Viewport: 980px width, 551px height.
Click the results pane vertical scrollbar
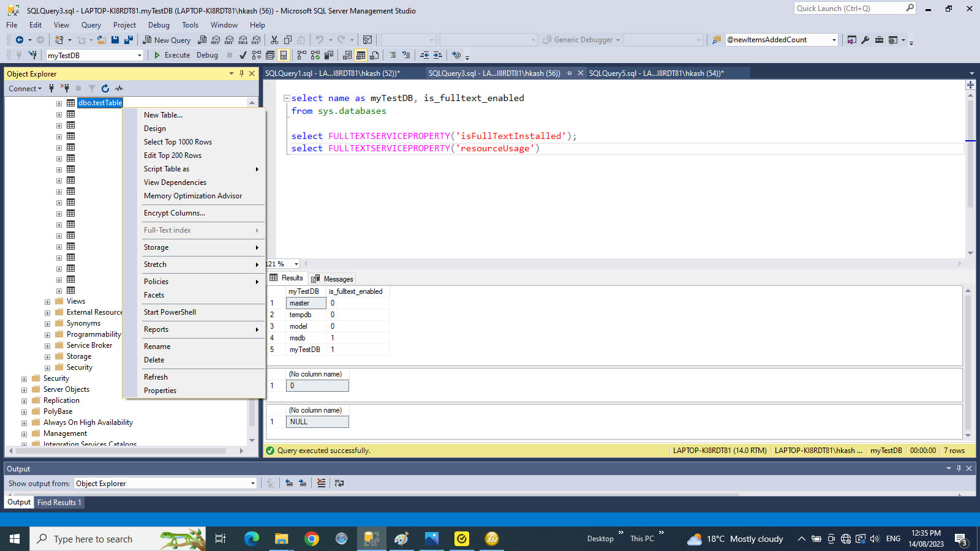[968, 361]
